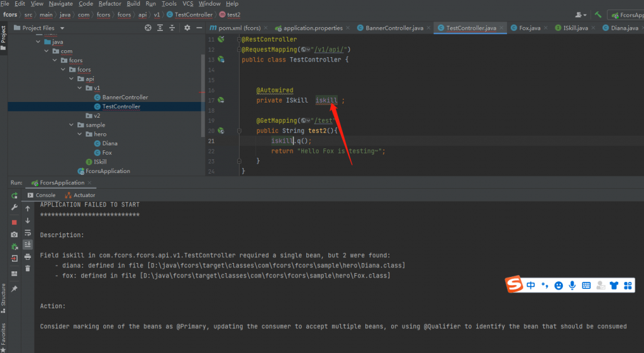This screenshot has width=644, height=353.
Task: Open the Refactor menu
Action: (x=109, y=4)
